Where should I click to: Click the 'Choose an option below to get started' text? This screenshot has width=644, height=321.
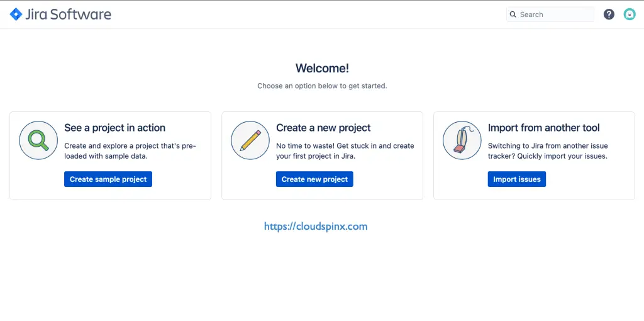pyautogui.click(x=322, y=86)
